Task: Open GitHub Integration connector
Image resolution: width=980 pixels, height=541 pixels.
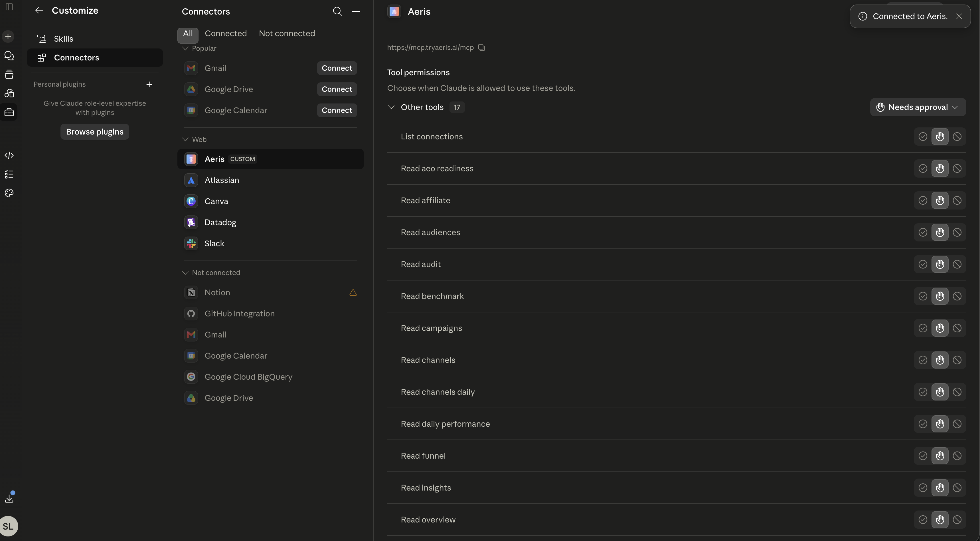Action: click(x=270, y=314)
